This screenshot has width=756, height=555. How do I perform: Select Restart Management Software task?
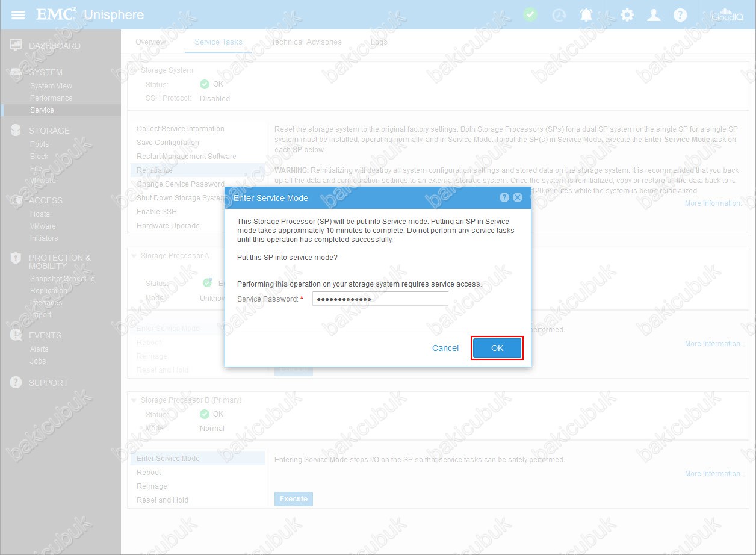[x=187, y=157]
